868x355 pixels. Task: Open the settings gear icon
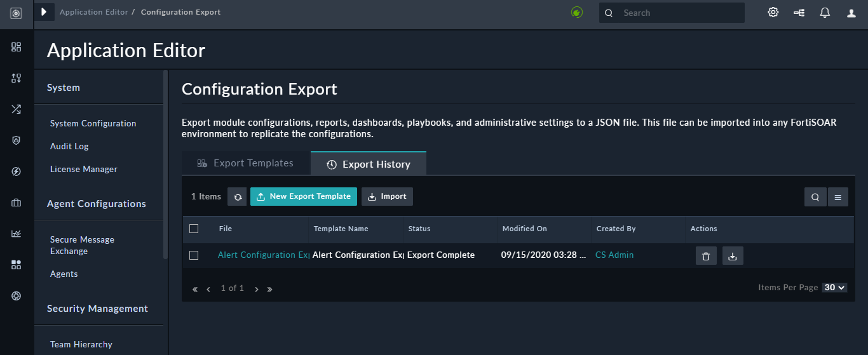(x=773, y=12)
